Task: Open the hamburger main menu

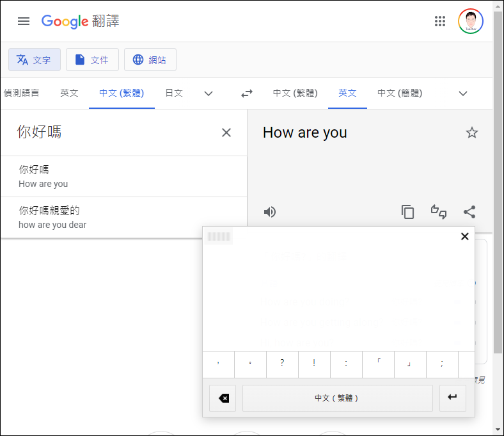Action: (24, 21)
